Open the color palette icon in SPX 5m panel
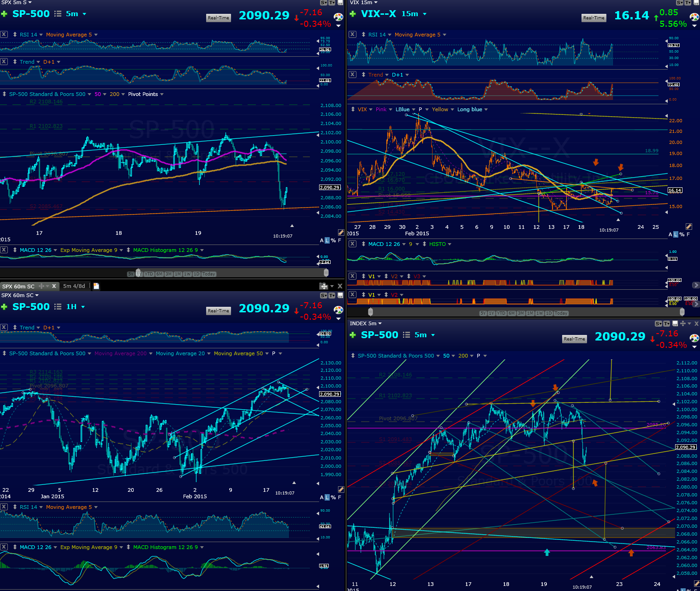The width and height of the screenshot is (700, 591). pyautogui.click(x=338, y=17)
